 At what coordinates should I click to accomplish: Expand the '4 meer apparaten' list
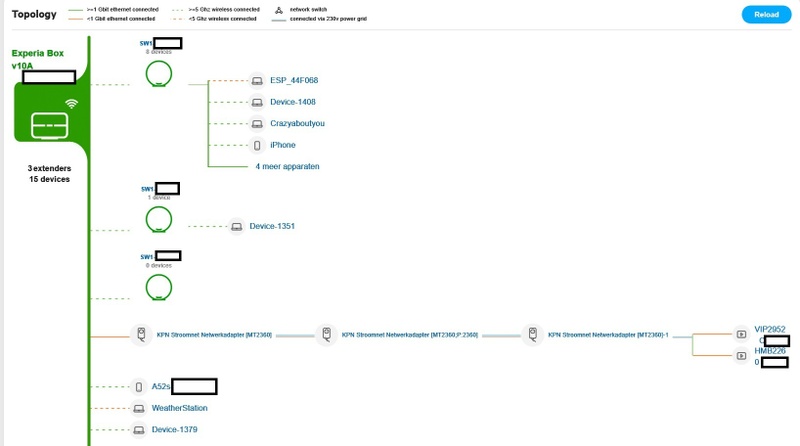(x=287, y=166)
